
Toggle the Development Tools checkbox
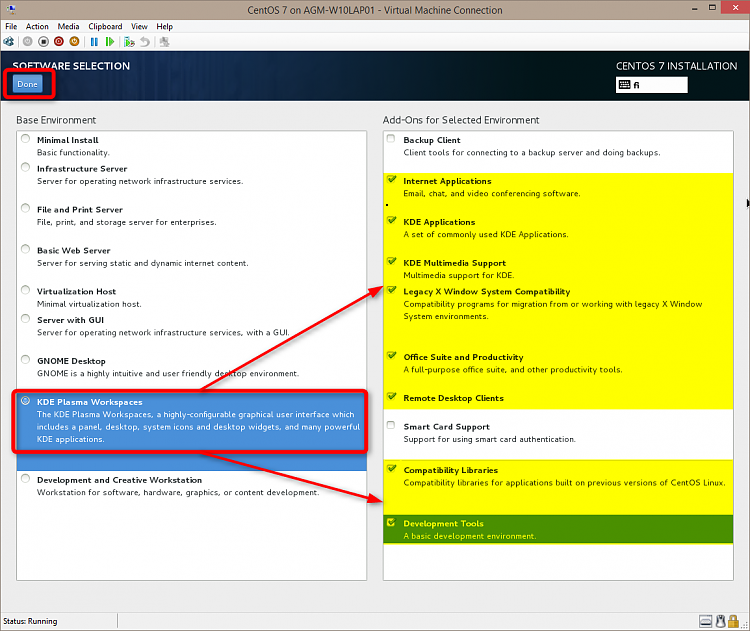tap(392, 522)
